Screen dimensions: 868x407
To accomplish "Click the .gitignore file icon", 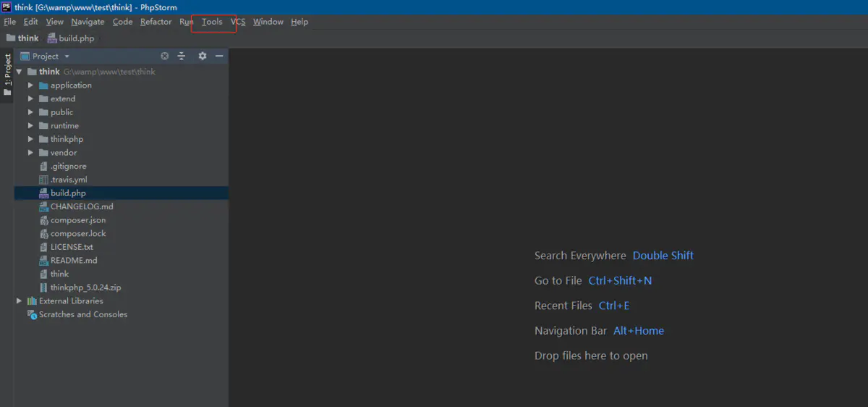I will point(43,167).
